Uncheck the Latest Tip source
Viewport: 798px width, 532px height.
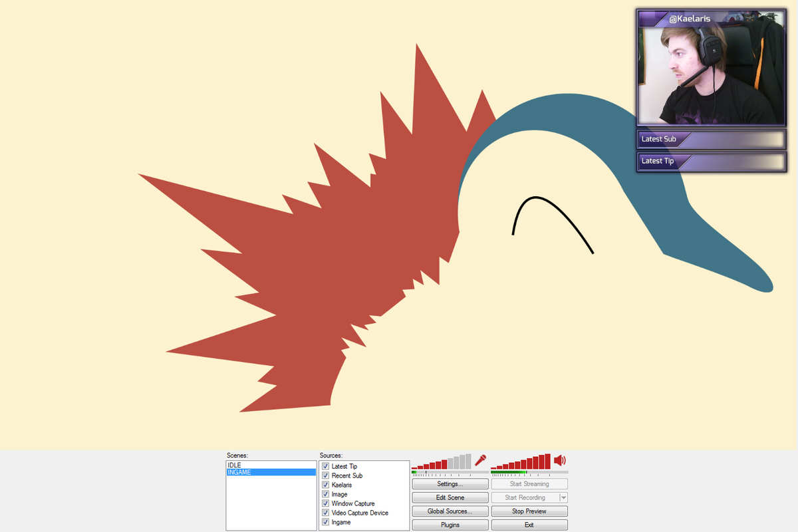tap(326, 466)
